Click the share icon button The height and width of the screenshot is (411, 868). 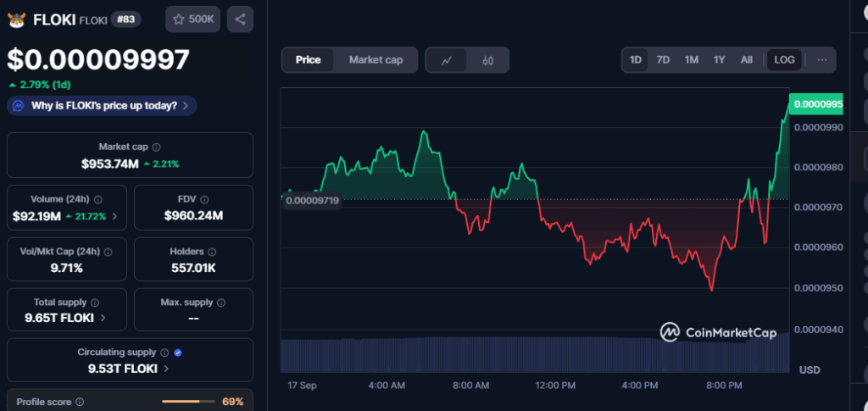[x=240, y=19]
